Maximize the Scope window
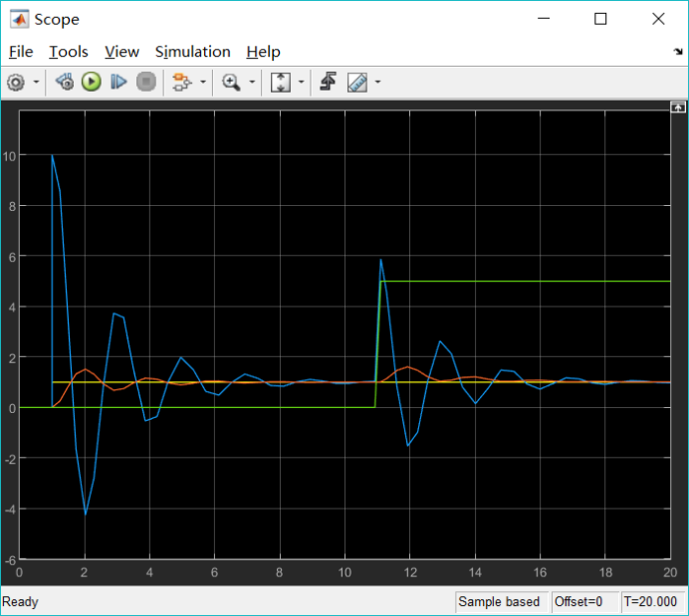 tap(600, 19)
